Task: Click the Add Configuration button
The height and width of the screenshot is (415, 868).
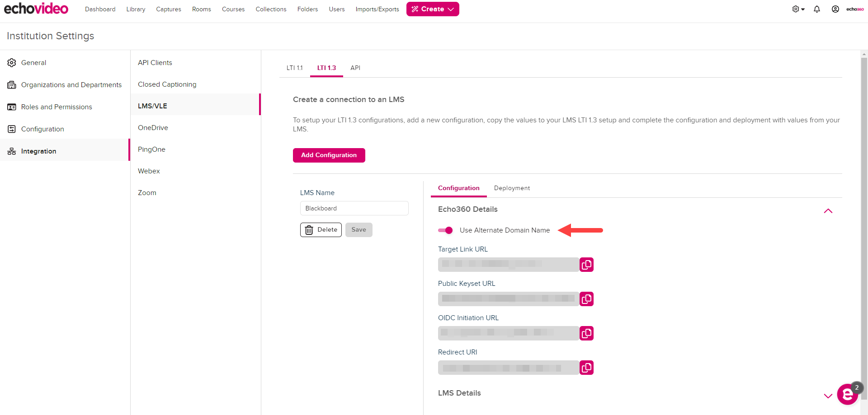Action: coord(329,155)
